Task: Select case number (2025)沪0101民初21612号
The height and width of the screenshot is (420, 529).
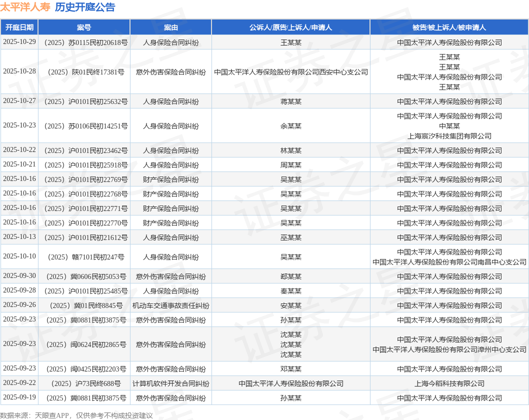Action: click(x=86, y=237)
